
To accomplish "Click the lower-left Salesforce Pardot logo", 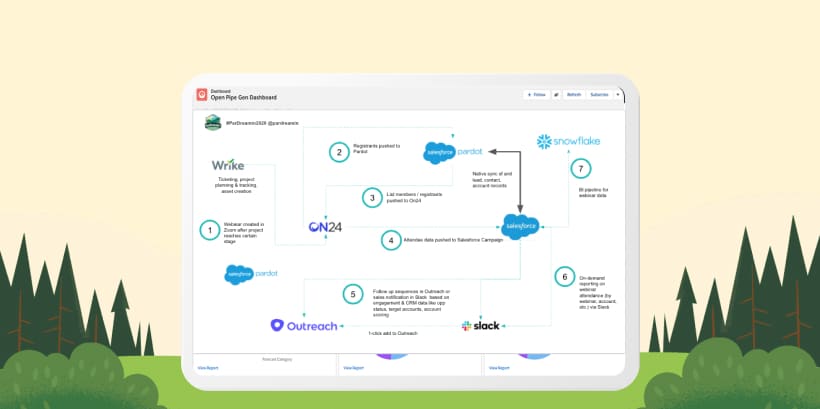I will coord(251,272).
